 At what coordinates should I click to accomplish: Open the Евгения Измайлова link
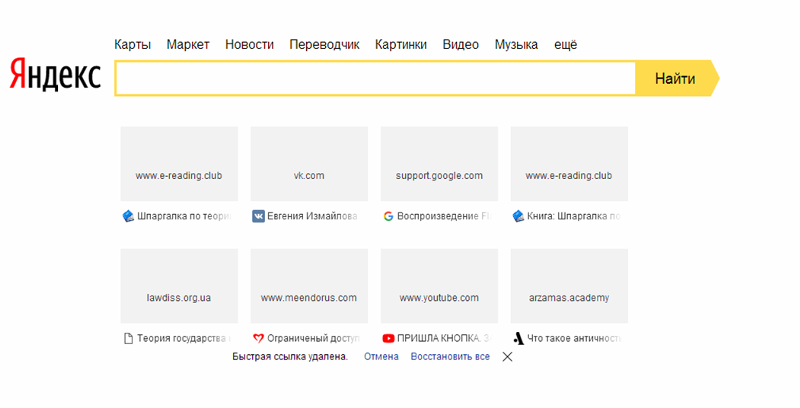[x=312, y=216]
